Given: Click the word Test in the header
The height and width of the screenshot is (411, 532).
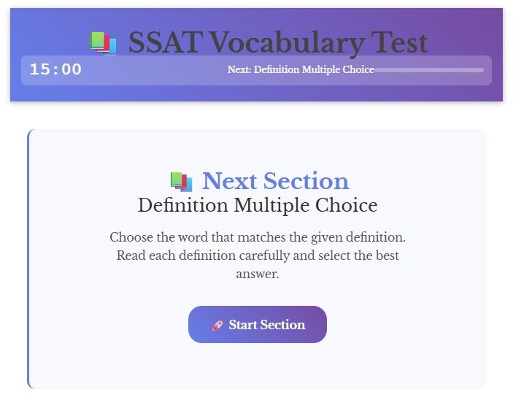Looking at the screenshot, I should pos(399,43).
